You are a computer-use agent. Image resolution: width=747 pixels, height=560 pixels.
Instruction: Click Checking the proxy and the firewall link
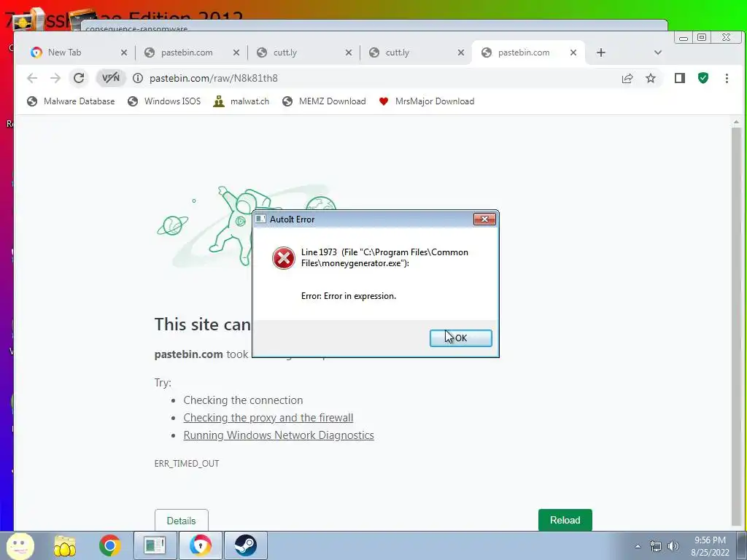[268, 418]
